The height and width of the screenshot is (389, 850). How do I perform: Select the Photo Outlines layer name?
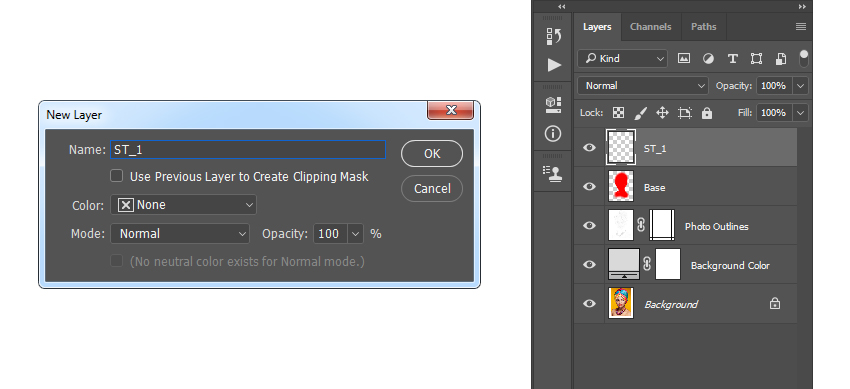click(x=717, y=226)
